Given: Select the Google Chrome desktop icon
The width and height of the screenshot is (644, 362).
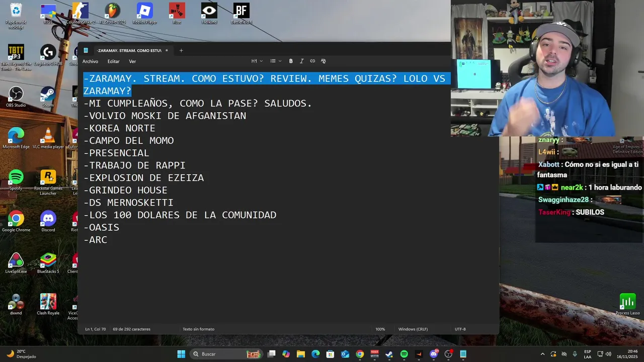Looking at the screenshot, I should pos(16,221).
